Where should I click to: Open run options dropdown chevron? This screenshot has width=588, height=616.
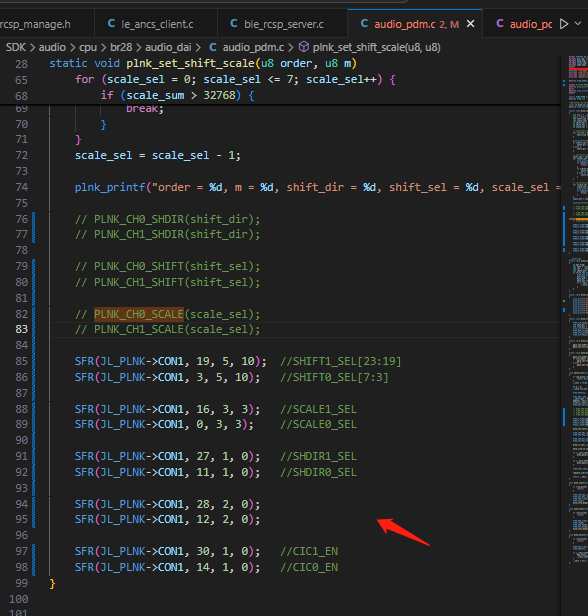[x=578, y=24]
